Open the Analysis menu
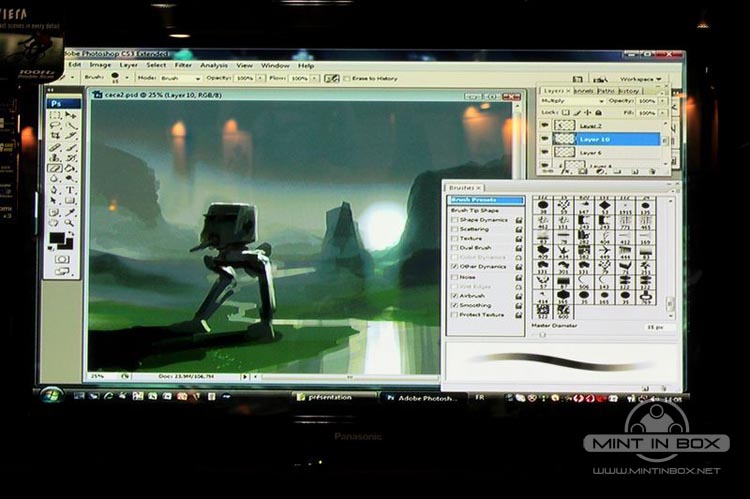Screen dimensions: 750x499 tap(214, 65)
